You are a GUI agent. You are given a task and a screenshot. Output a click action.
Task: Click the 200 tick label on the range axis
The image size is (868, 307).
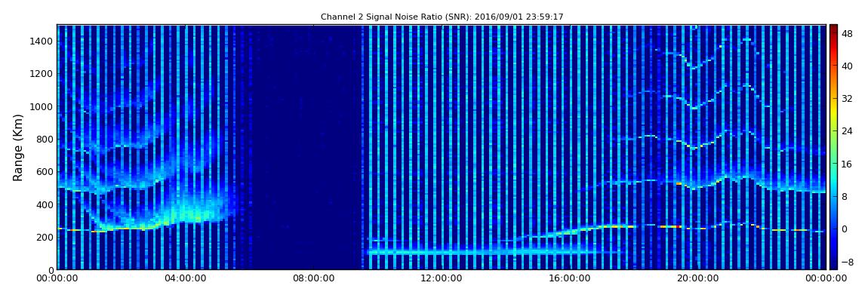point(43,237)
